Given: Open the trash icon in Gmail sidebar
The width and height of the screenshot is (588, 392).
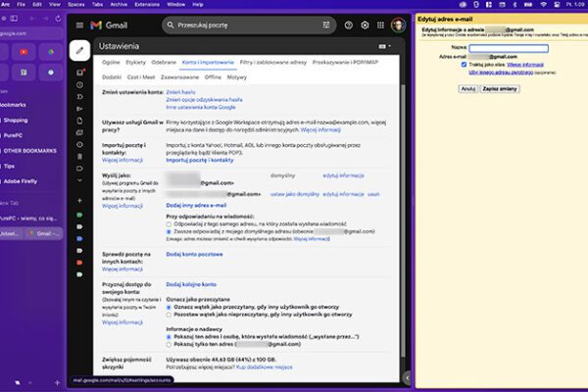Looking at the screenshot, I should point(79,157).
